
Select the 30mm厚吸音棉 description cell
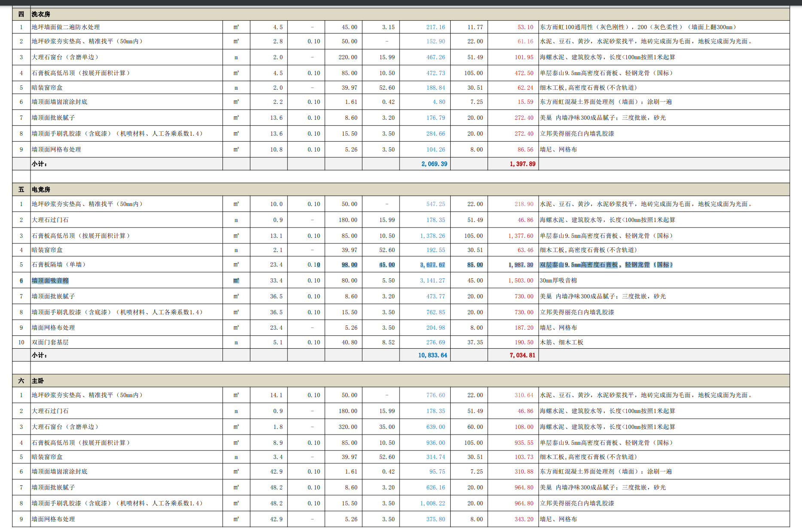pyautogui.click(x=558, y=280)
